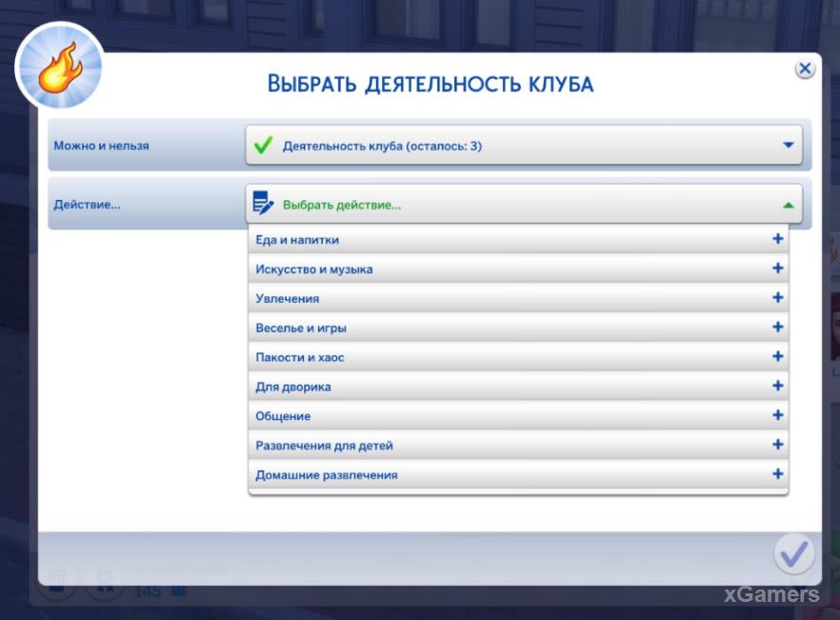The image size is (840, 620).
Task: Click the Выбрать действие... field text
Action: [x=342, y=204]
